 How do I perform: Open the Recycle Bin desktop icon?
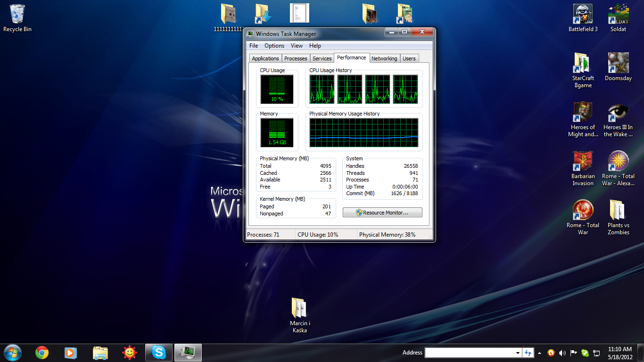(17, 18)
